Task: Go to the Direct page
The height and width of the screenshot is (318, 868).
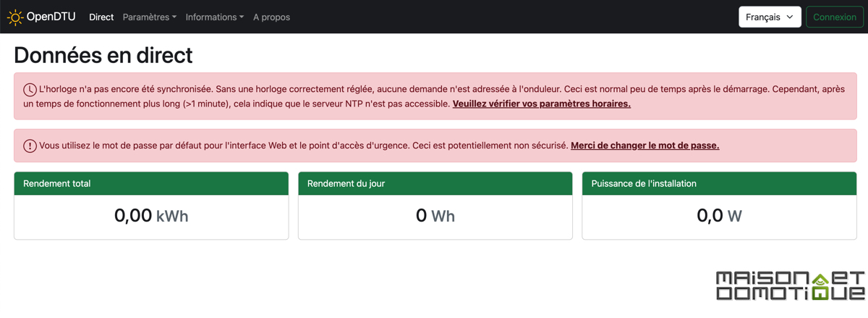Action: 101,17
